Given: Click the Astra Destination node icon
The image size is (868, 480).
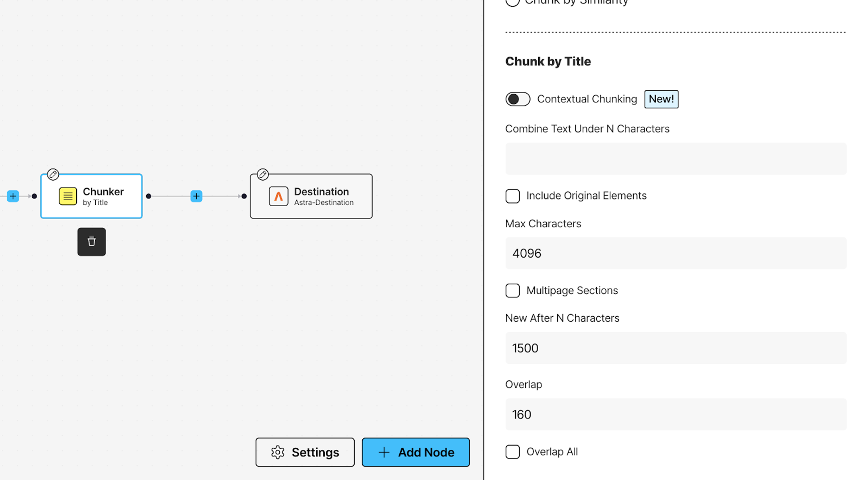Looking at the screenshot, I should coord(278,196).
